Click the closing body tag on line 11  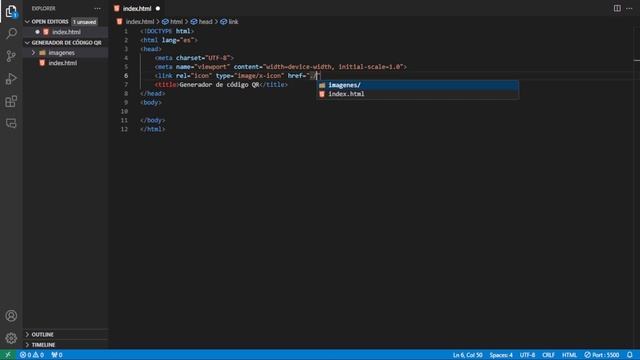coord(153,120)
